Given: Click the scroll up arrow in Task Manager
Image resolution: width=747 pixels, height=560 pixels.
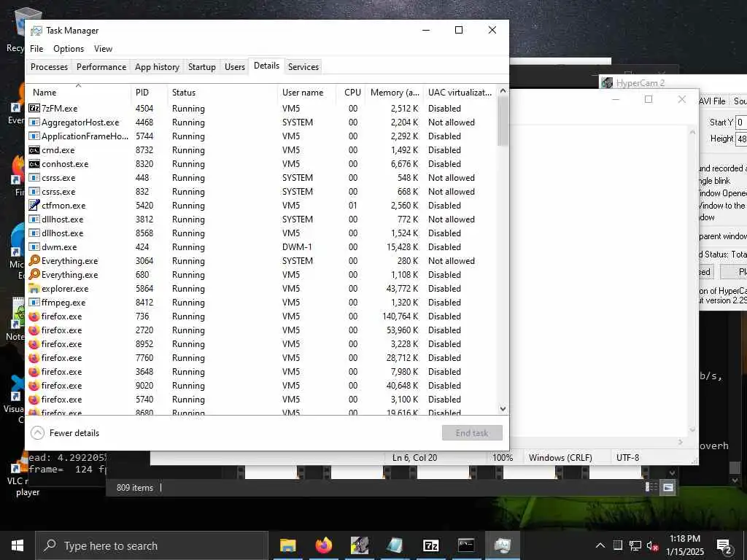Looking at the screenshot, I should point(503,90).
